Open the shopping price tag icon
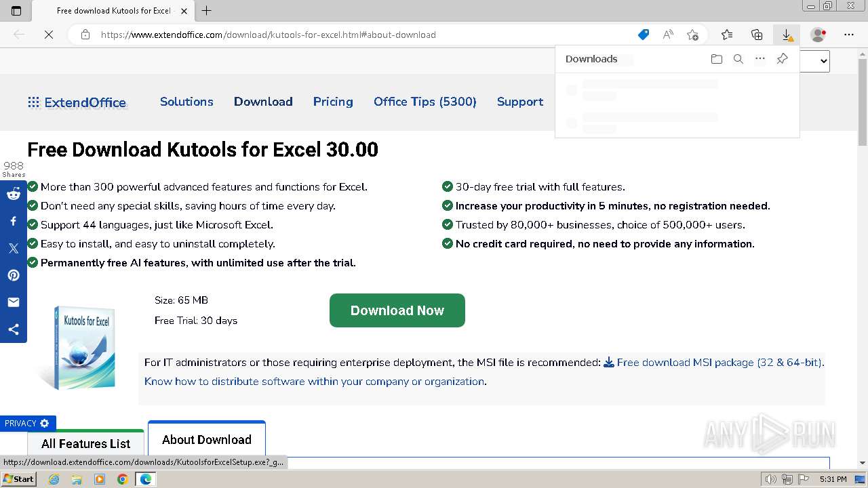This screenshot has height=488, width=868. (644, 35)
